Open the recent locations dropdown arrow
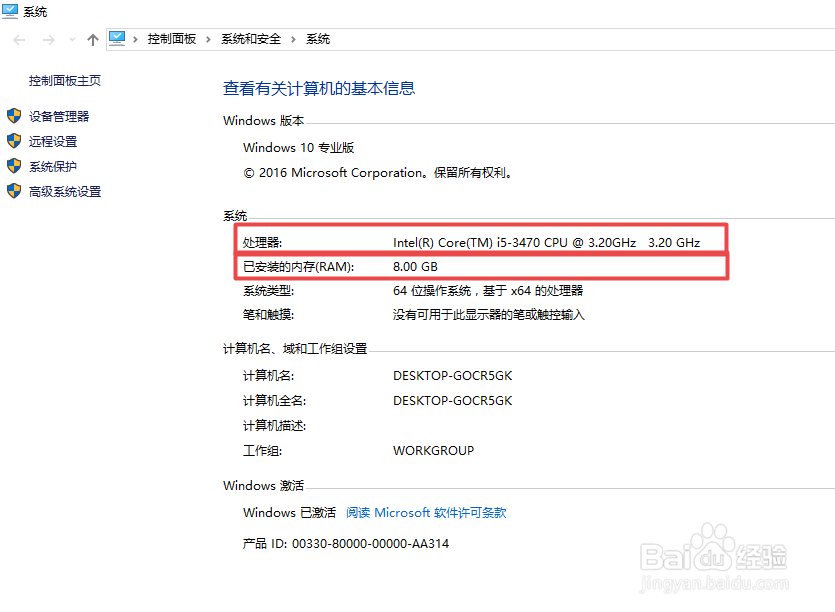This screenshot has height=612, width=835. click(x=72, y=39)
